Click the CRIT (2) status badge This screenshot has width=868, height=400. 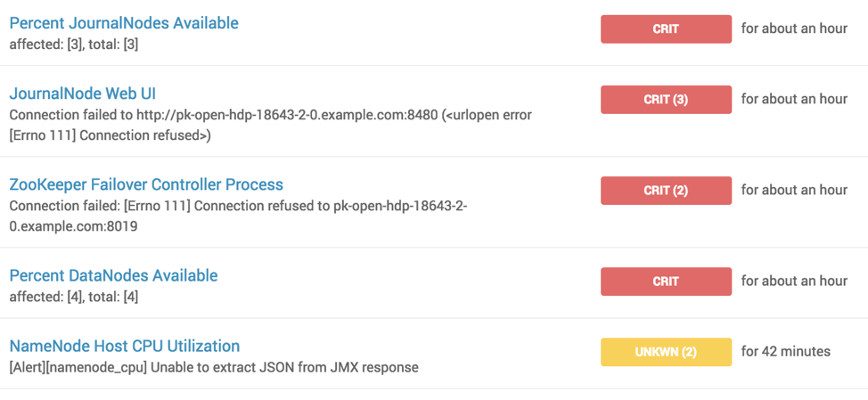coord(666,190)
